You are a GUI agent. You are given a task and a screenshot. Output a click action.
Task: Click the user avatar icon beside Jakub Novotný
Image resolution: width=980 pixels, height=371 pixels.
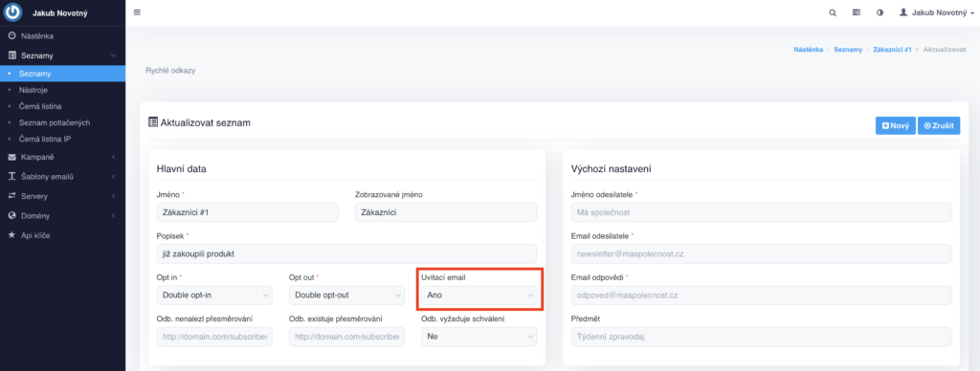pyautogui.click(x=903, y=11)
